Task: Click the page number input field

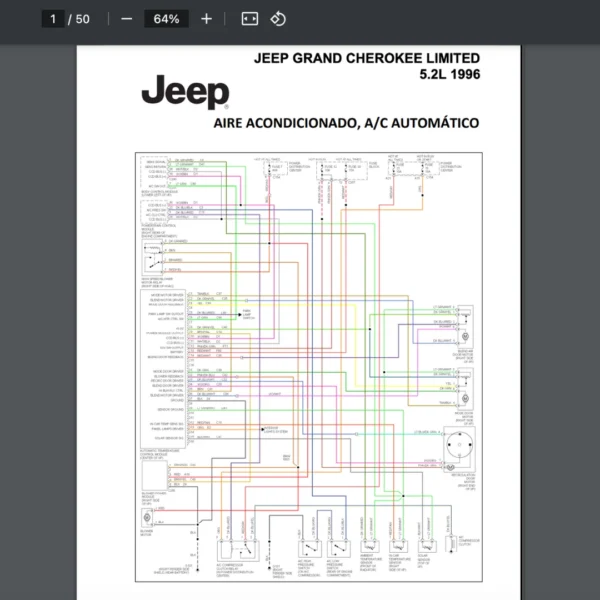Action: point(54,19)
